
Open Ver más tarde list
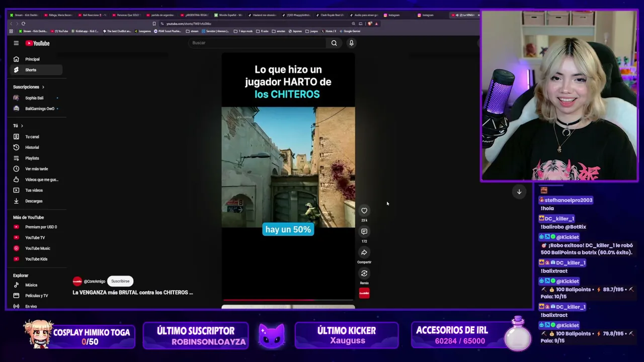[x=36, y=169]
